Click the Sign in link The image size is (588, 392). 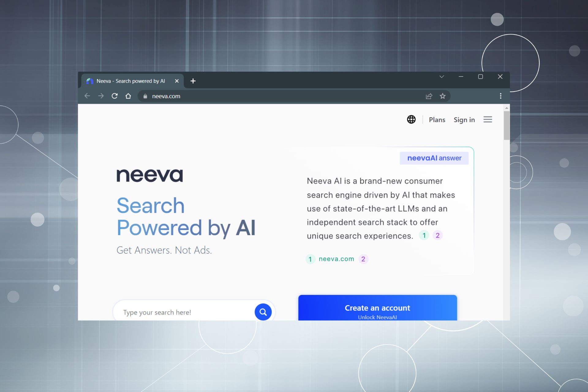(x=464, y=120)
